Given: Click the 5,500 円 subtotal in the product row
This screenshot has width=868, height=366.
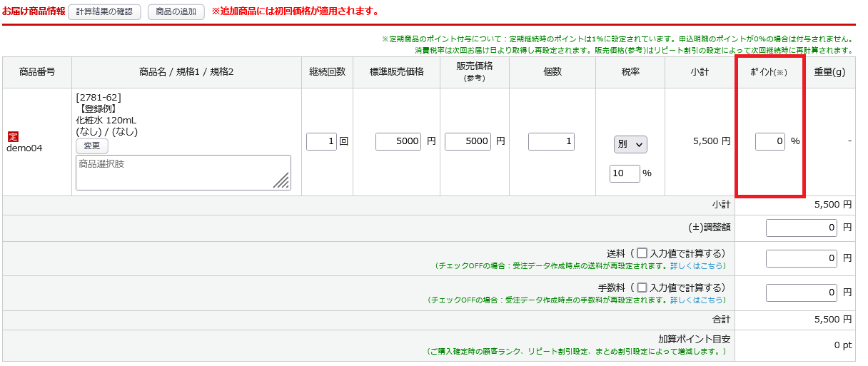Looking at the screenshot, I should tap(711, 141).
